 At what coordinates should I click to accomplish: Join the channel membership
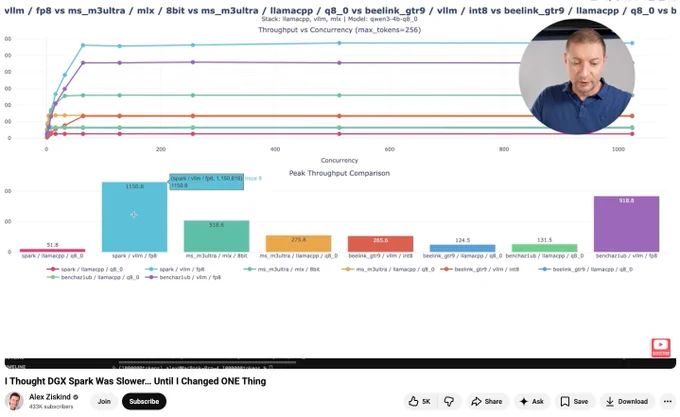(x=104, y=401)
